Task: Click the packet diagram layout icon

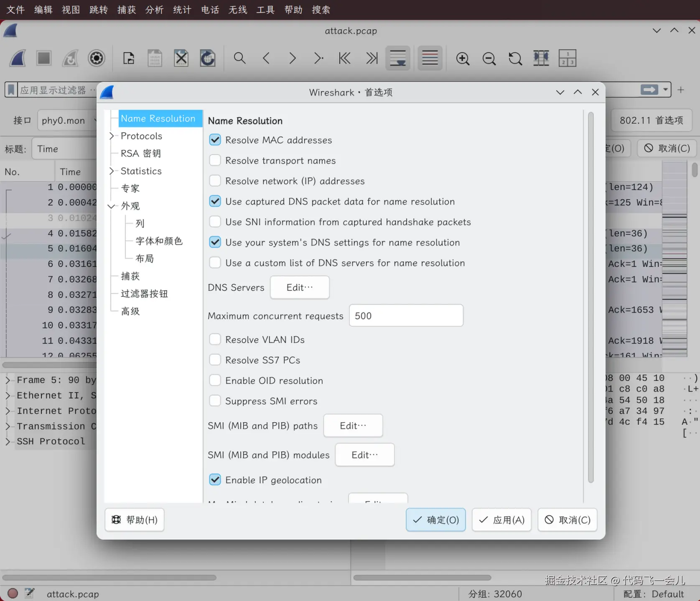Action: click(x=568, y=58)
